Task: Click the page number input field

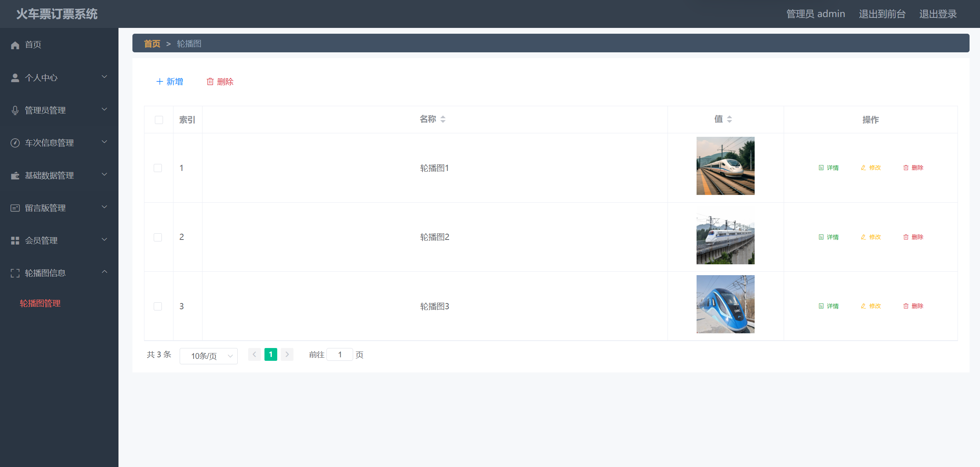Action: tap(340, 355)
